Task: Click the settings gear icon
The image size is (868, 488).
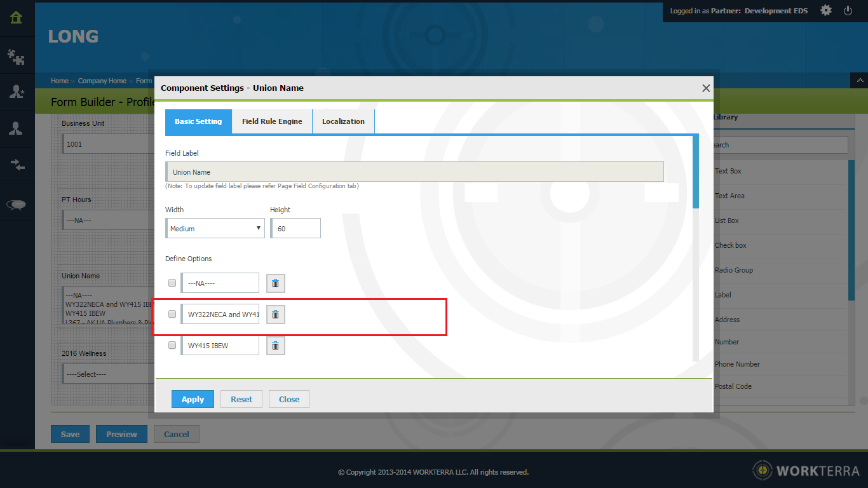Action: [x=825, y=11]
